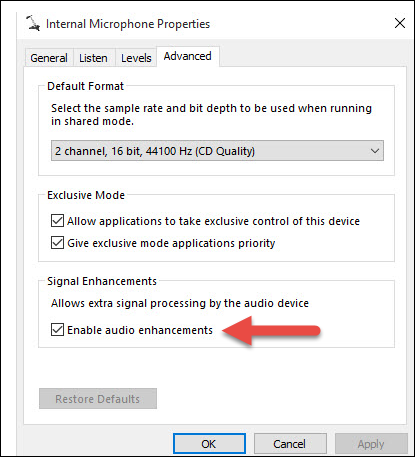
Task: Click the microphone icon in title bar
Action: 33,23
